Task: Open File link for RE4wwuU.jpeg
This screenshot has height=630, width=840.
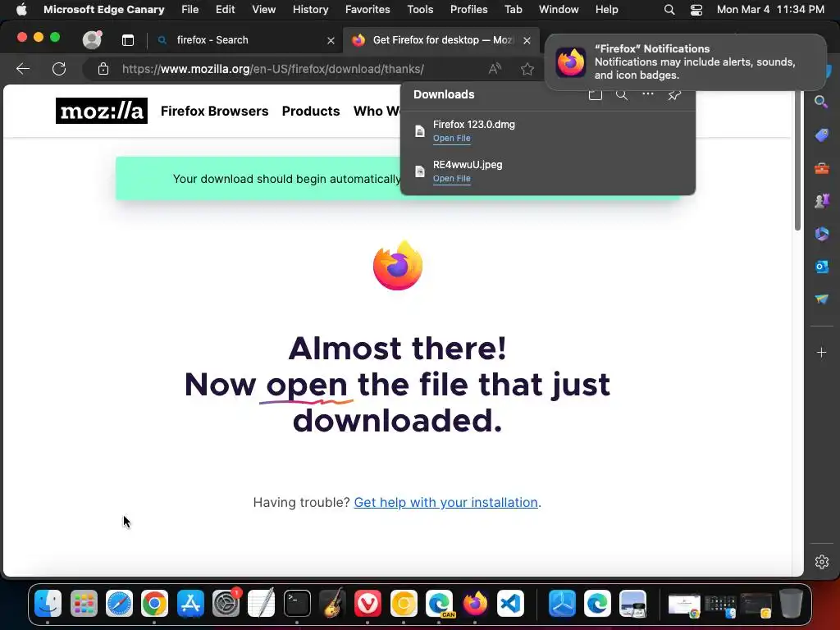Action: coord(452,178)
